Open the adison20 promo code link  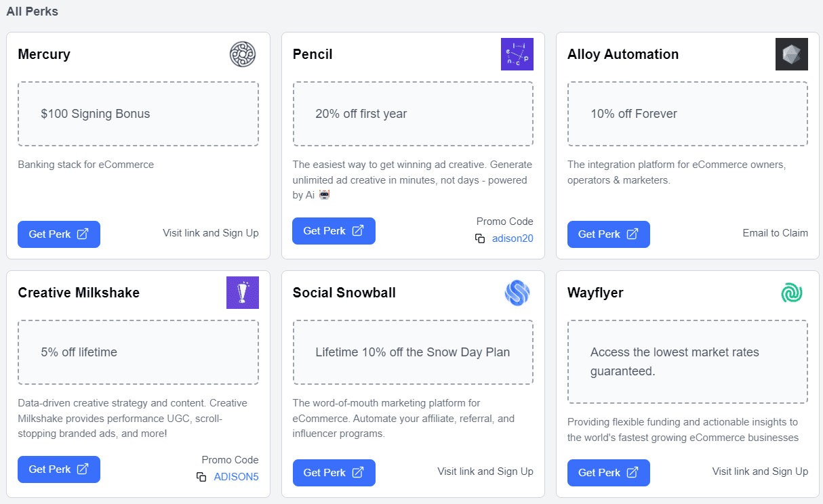[513, 238]
